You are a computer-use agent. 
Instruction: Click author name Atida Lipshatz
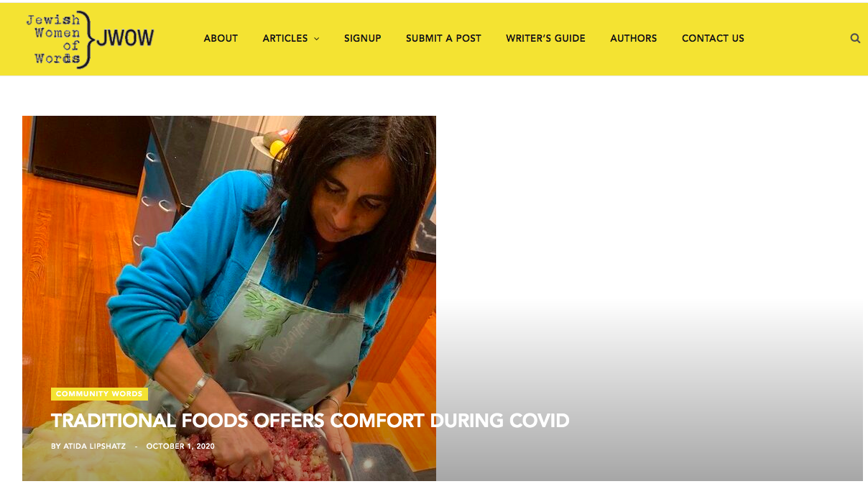94,447
